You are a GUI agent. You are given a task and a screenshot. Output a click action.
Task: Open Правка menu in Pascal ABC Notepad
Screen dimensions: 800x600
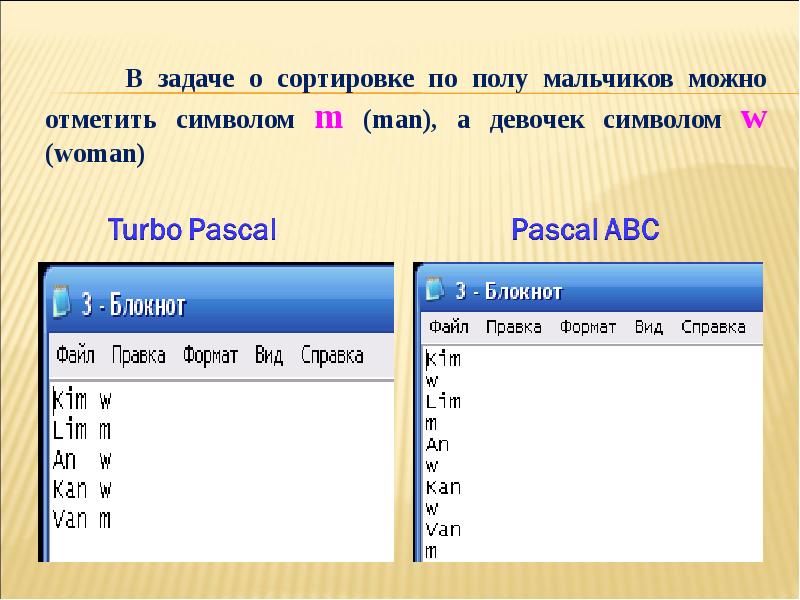513,327
